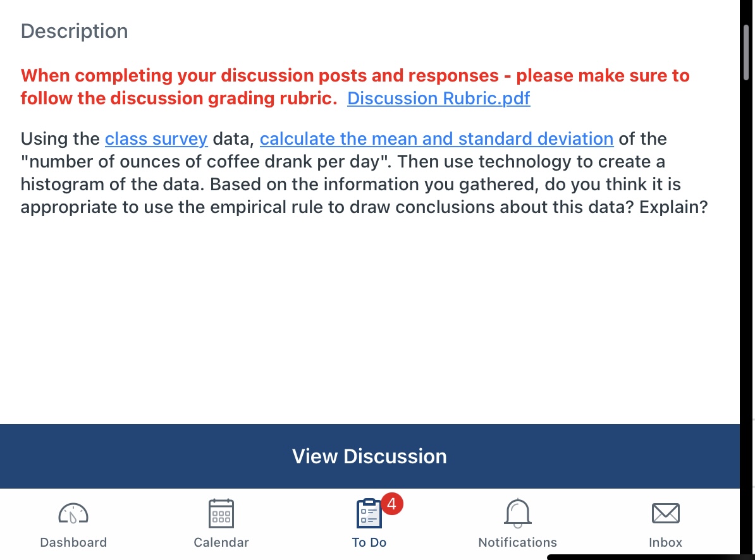Tap the calendar grid icon in bottom bar
The height and width of the screenshot is (560, 755).
(x=221, y=513)
